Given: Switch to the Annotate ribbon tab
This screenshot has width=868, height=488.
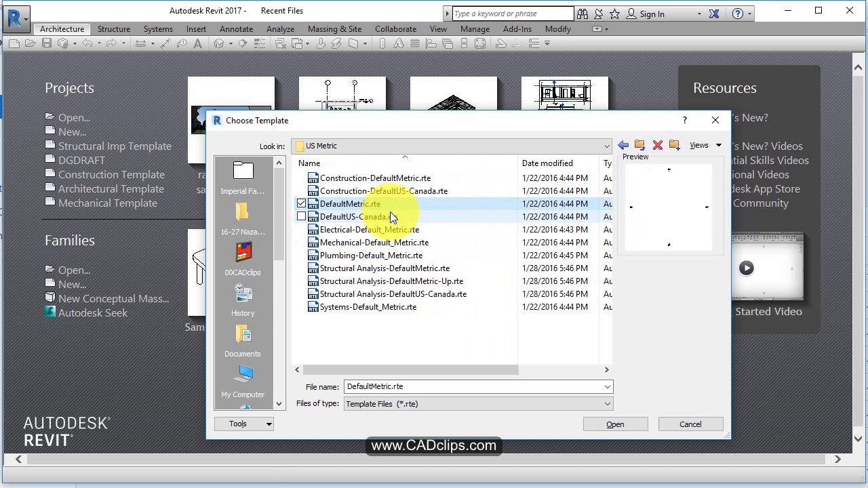Looking at the screenshot, I should tap(236, 29).
